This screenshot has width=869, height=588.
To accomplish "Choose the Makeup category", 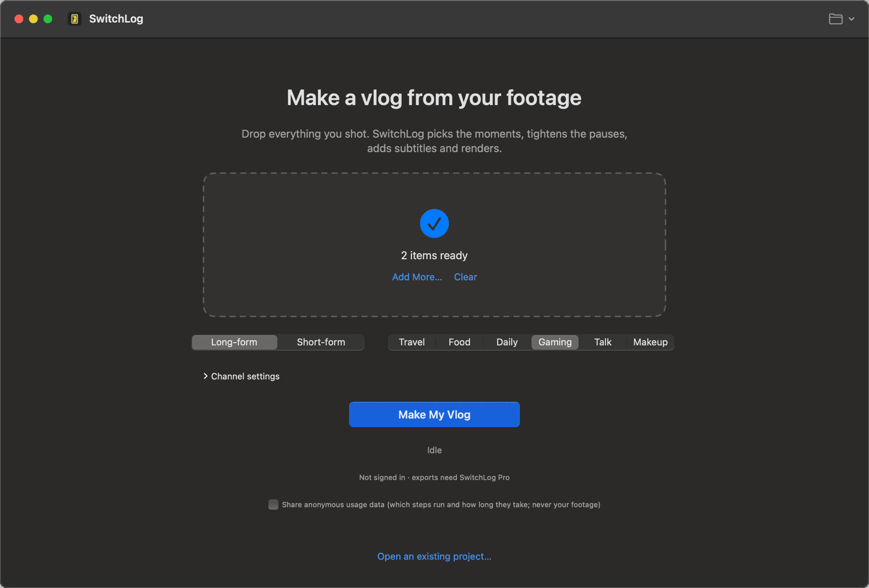I will coord(650,342).
